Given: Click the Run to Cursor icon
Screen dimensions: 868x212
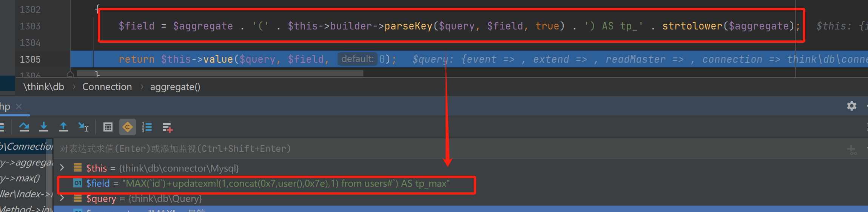Looking at the screenshot, I should pos(83,127).
